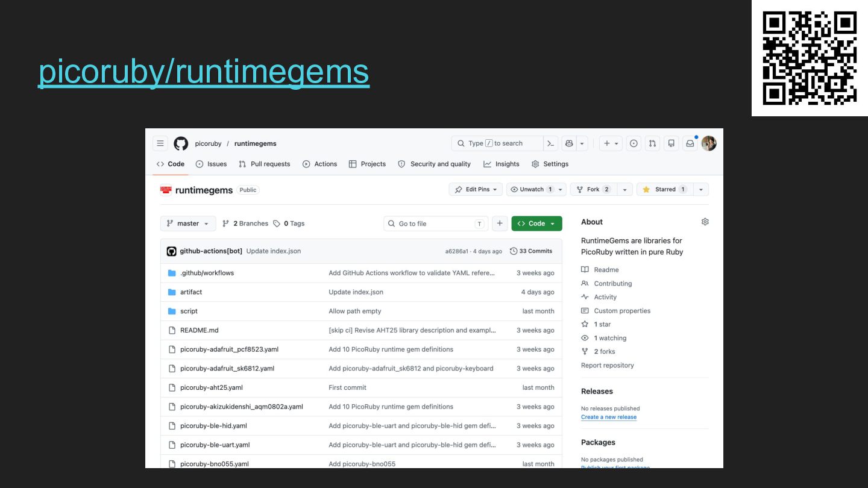
Task: Expand the star lists dropdown arrow
Action: (x=701, y=189)
